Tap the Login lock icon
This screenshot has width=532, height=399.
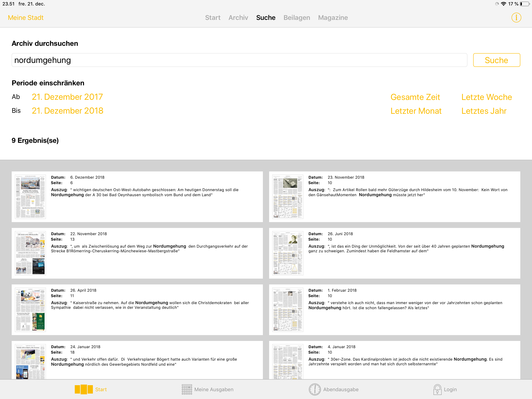(437, 389)
